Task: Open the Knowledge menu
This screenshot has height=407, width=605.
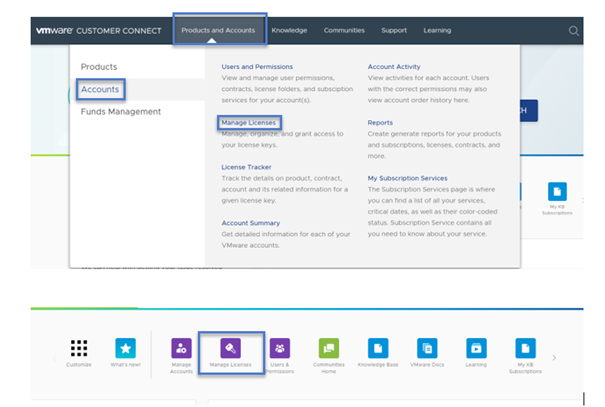Action: 289,30
